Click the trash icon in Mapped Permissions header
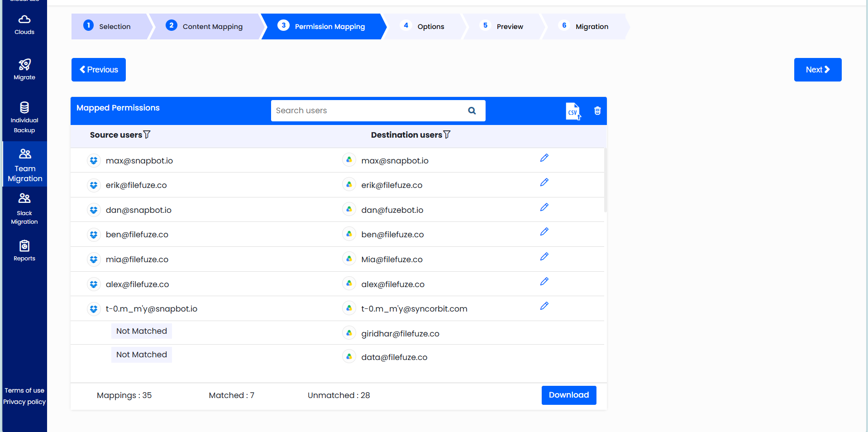 click(597, 111)
